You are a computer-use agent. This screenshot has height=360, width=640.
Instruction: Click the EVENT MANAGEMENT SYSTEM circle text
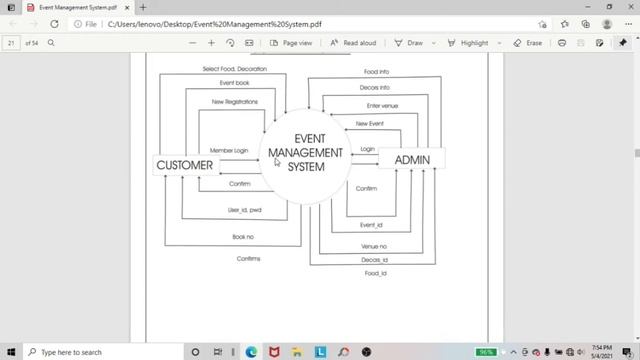[x=306, y=153]
